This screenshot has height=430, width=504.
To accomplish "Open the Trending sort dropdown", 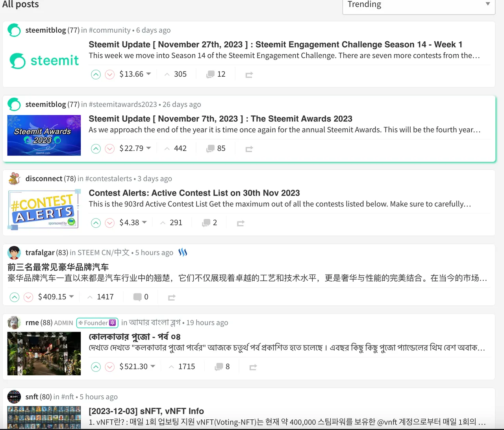I will pyautogui.click(x=419, y=6).
